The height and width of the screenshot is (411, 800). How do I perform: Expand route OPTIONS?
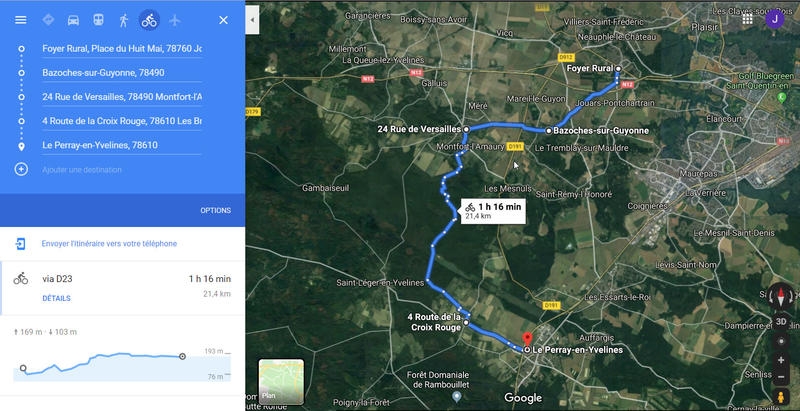tap(215, 211)
